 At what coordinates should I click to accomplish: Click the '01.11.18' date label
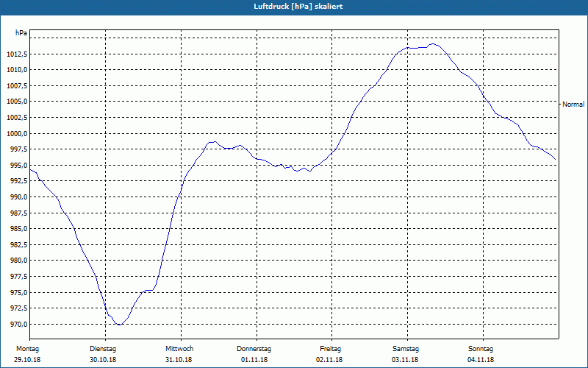tap(254, 360)
